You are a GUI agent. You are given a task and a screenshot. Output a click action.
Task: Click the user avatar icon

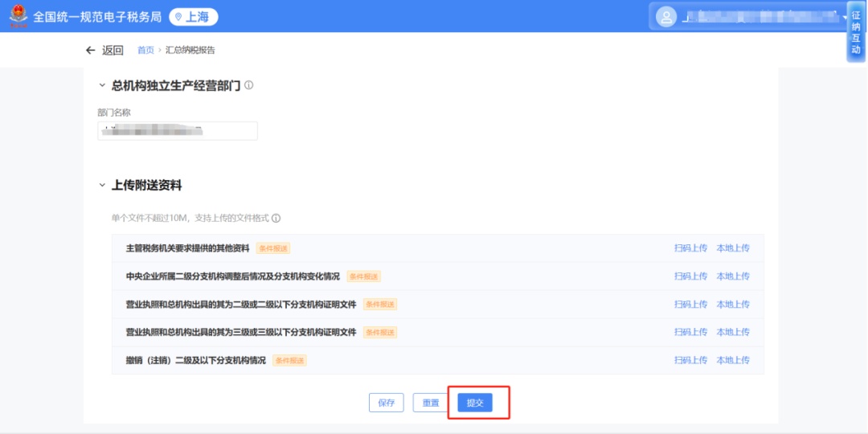tap(666, 17)
